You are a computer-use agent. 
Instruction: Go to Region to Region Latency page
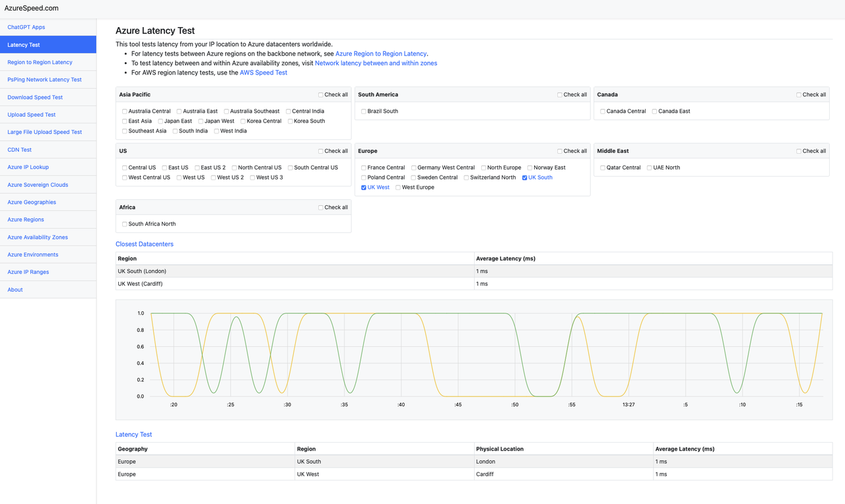pos(48,62)
